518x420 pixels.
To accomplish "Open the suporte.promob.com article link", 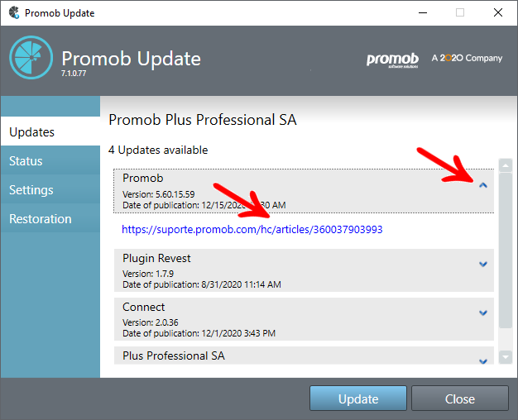I will [252, 229].
